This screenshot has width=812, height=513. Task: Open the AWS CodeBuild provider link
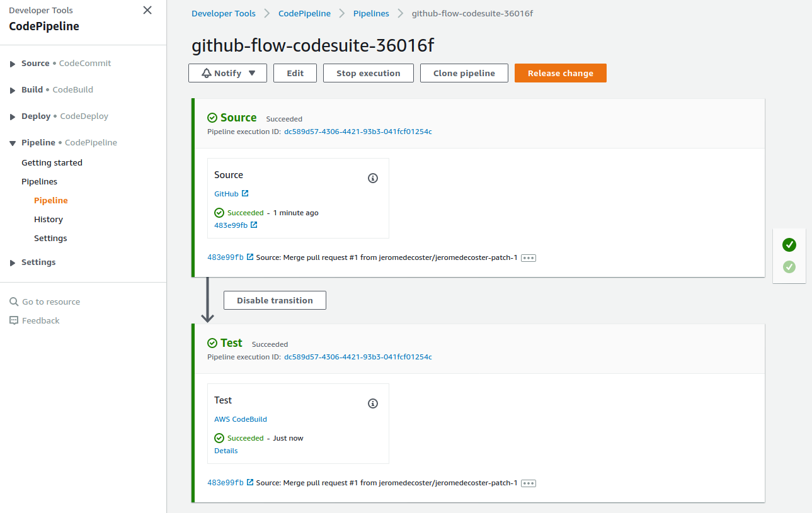click(241, 419)
